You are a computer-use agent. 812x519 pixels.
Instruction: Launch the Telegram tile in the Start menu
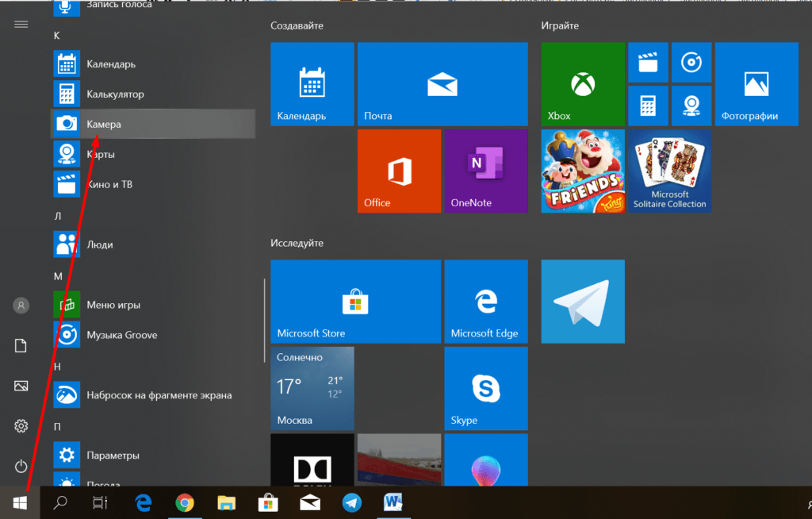(582, 302)
